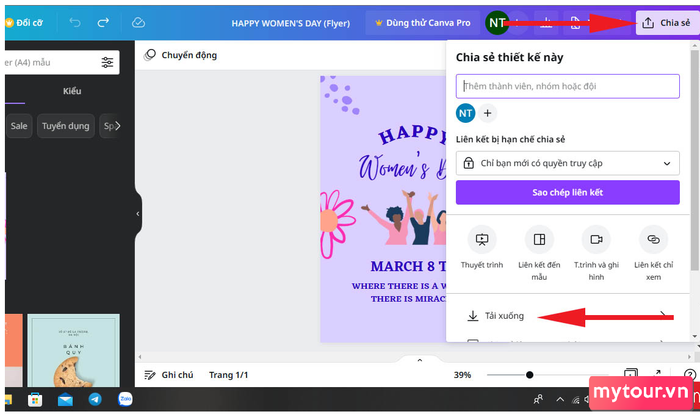700x419 pixels.
Task: Switch to the Kiểu tab
Action: coord(72,91)
